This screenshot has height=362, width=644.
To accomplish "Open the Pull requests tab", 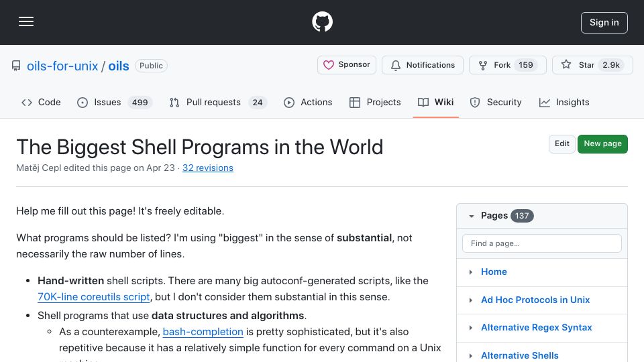I will 218,102.
